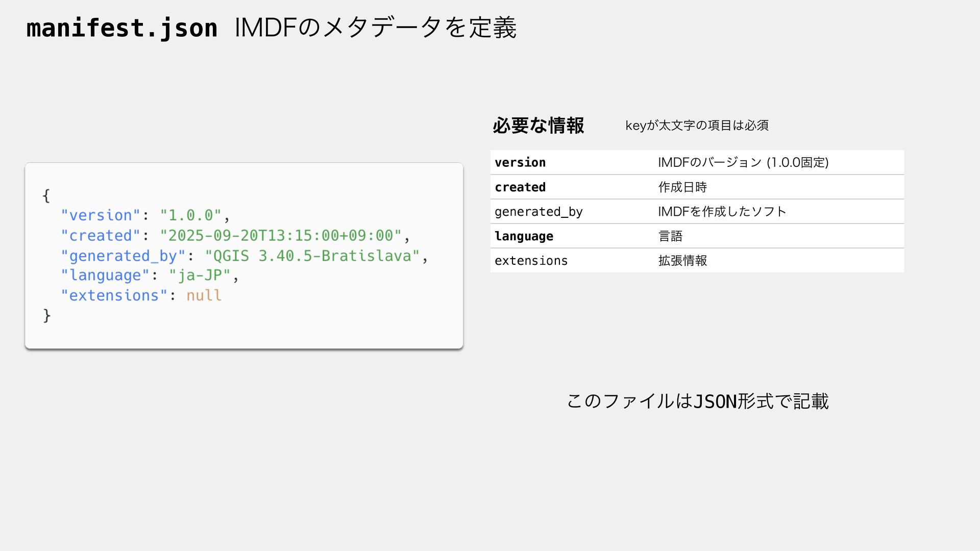Select the generated_by key in the table
The height and width of the screenshot is (551, 980).
tap(538, 212)
